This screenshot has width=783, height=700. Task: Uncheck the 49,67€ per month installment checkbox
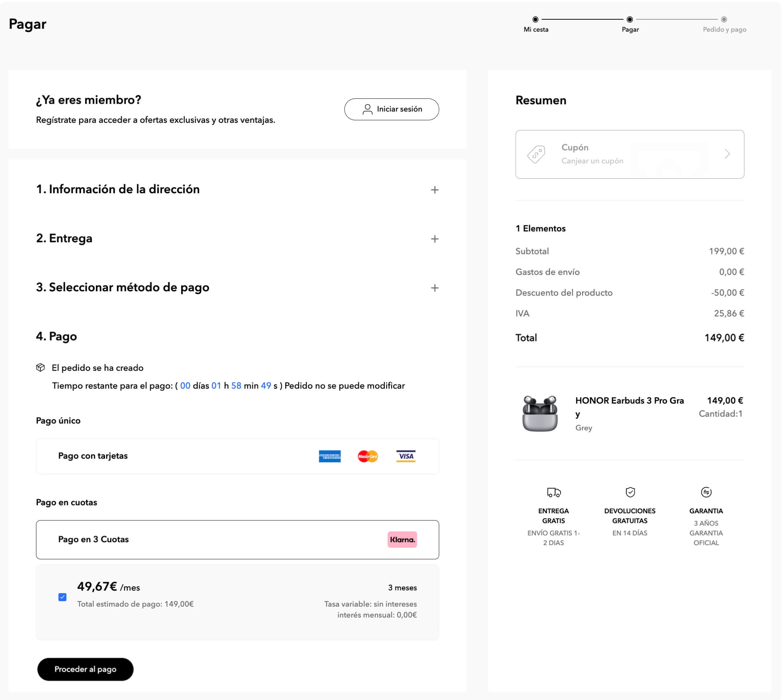[62, 596]
